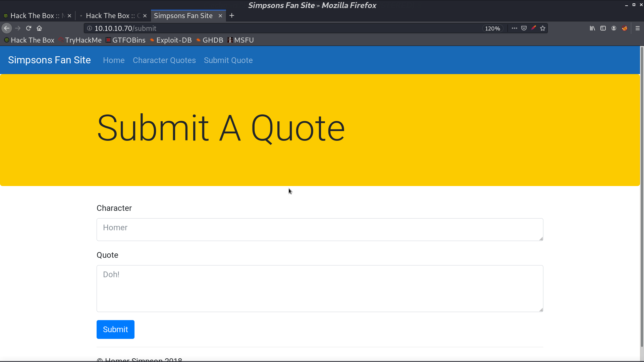
Task: Close the first Hack The Box tab
Action: pyautogui.click(x=69, y=16)
